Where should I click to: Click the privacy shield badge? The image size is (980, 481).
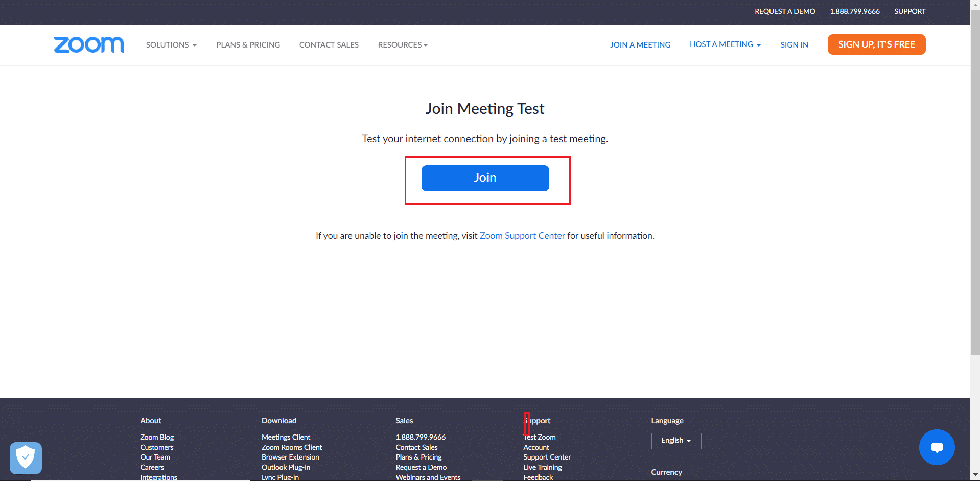pos(26,458)
